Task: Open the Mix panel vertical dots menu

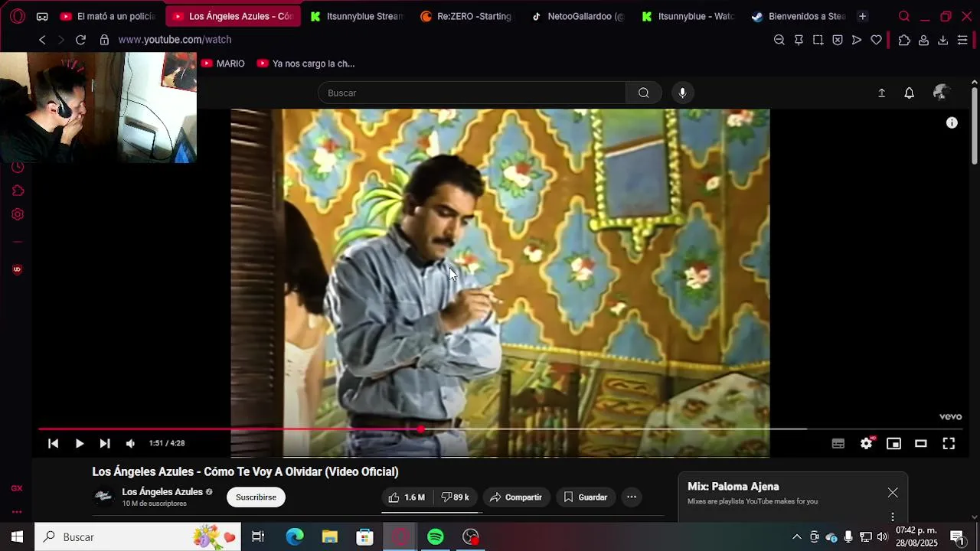Action: (x=893, y=517)
